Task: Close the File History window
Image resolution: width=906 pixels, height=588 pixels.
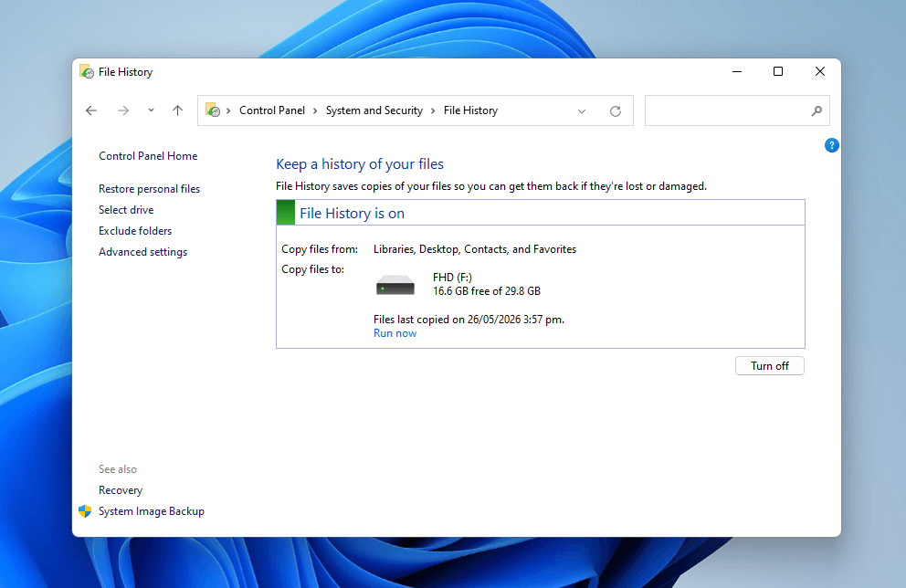Action: coord(820,71)
